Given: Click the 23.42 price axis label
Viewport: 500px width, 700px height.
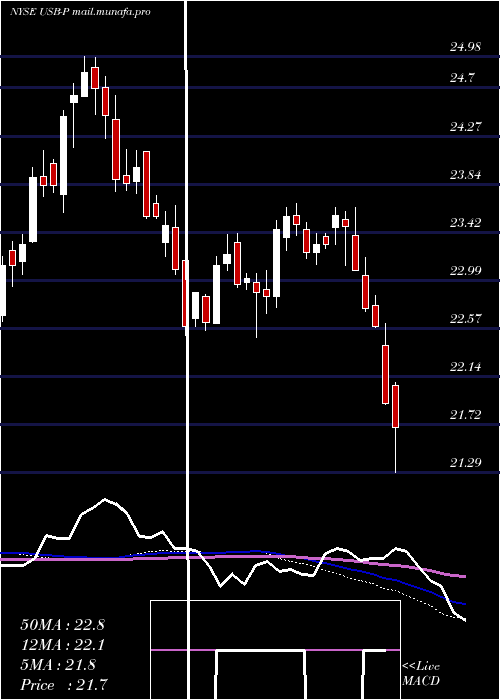Looking at the screenshot, I should [466, 222].
